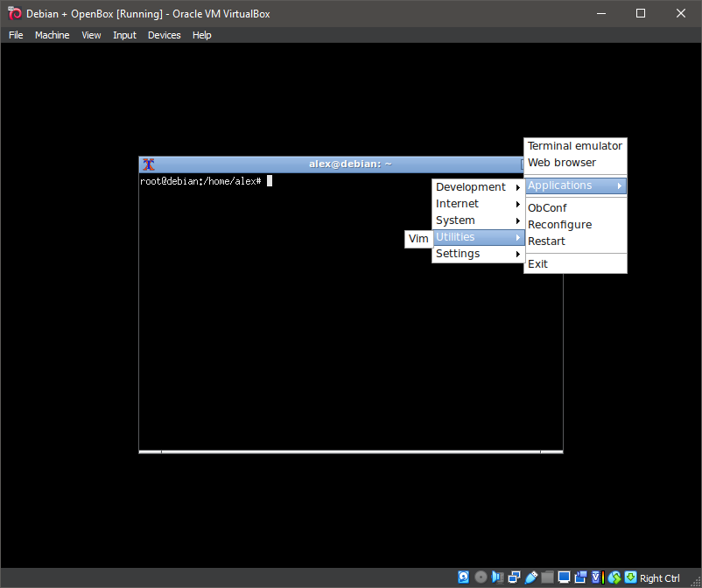
Task: Click Restart to restart Openbox
Action: click(546, 241)
